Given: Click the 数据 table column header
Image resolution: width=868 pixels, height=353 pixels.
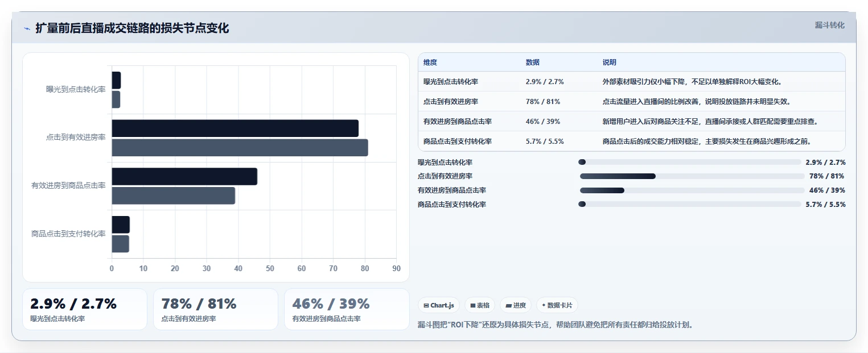Looking at the screenshot, I should [x=533, y=63].
